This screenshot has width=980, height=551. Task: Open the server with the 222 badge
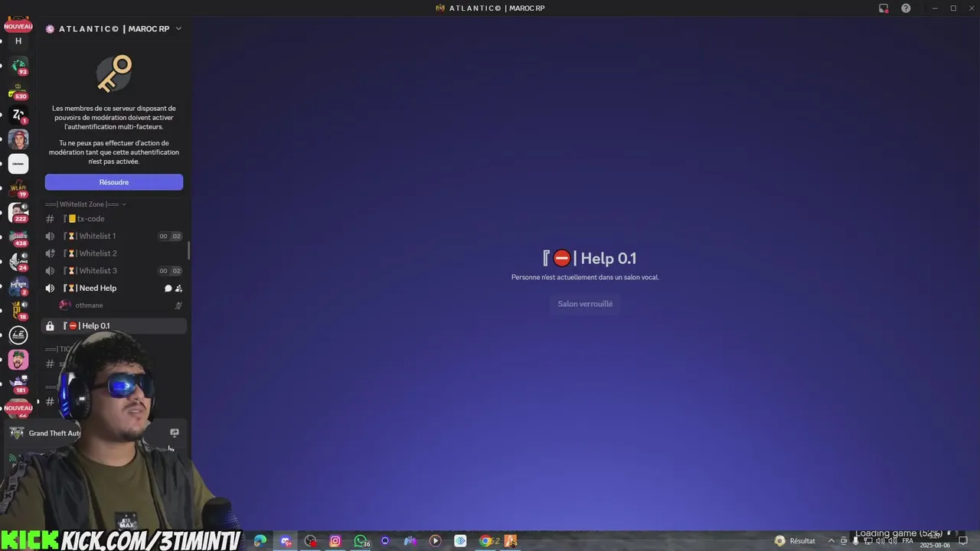tap(18, 213)
